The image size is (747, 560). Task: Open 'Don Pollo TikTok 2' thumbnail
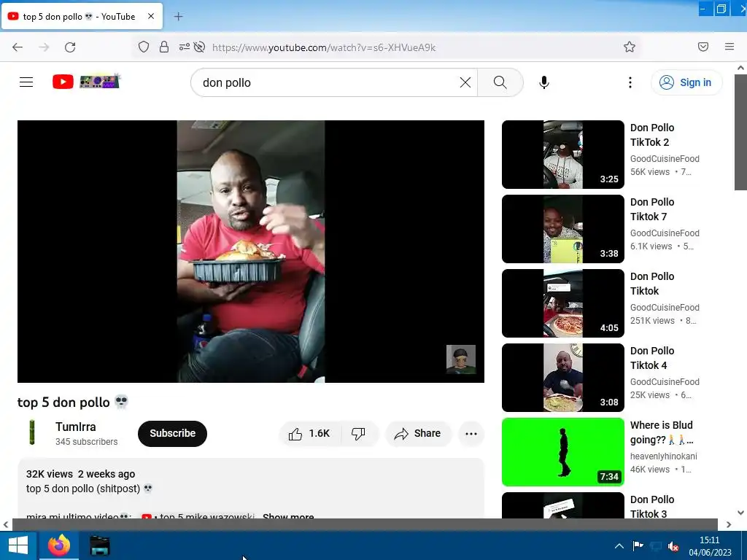pos(563,155)
